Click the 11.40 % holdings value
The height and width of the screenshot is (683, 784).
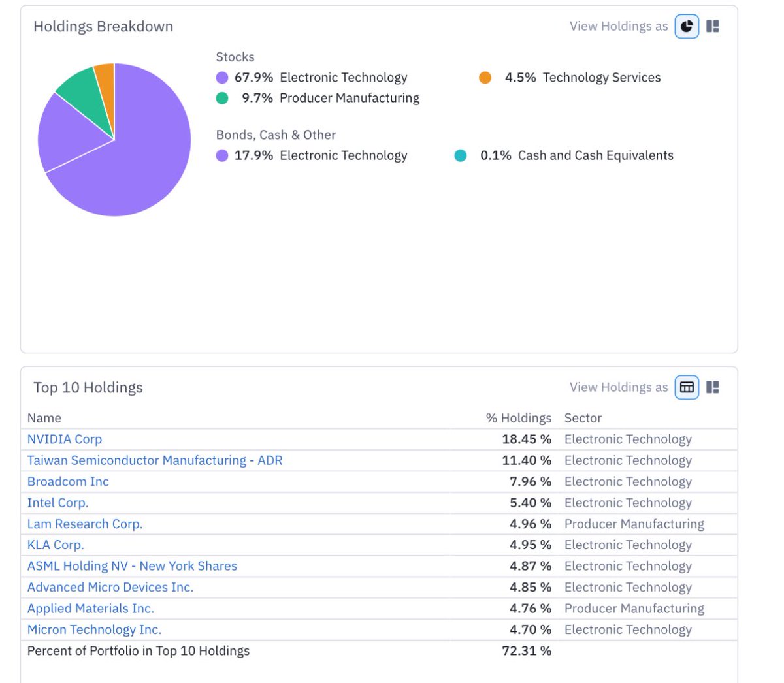coord(527,460)
